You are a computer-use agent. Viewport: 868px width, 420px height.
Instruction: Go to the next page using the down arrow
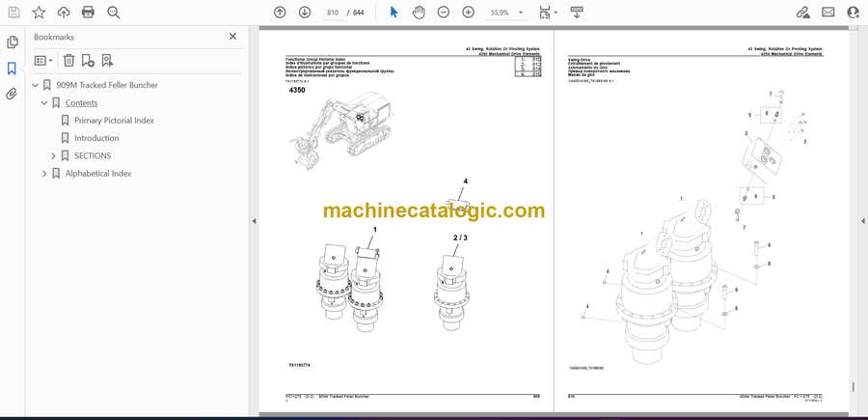pyautogui.click(x=305, y=13)
